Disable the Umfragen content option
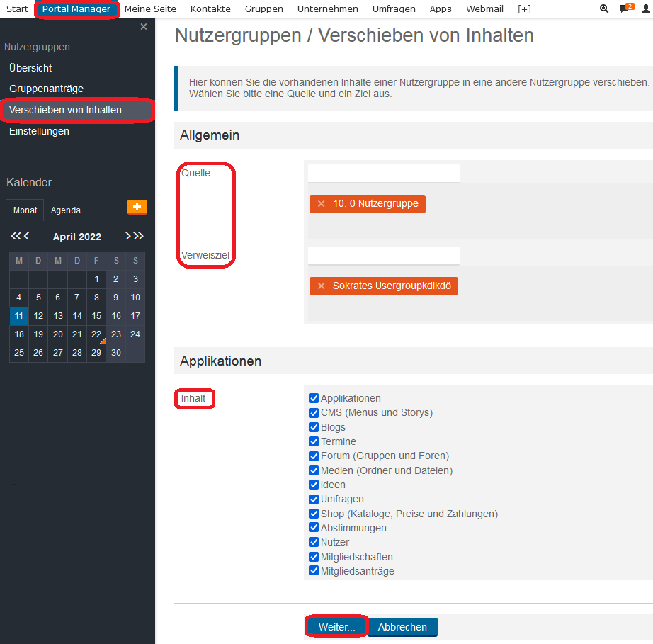The height and width of the screenshot is (644, 653). coord(314,499)
